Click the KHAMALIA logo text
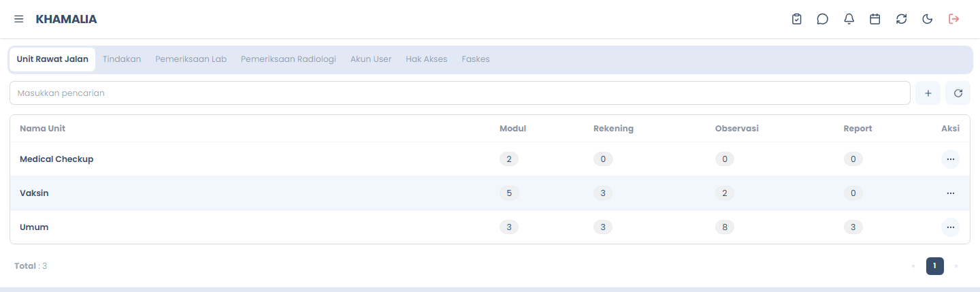This screenshot has width=980, height=292. pyautogui.click(x=66, y=19)
